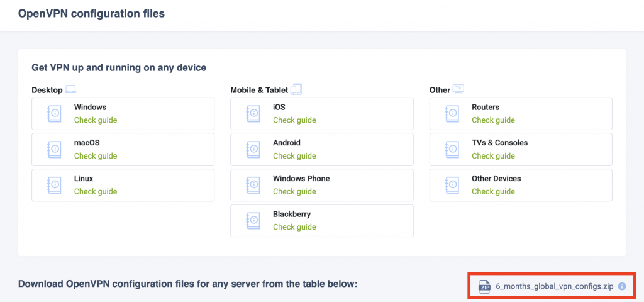Open the Linux Check guide link
Viewport: 644px width, 302px height.
96,192
